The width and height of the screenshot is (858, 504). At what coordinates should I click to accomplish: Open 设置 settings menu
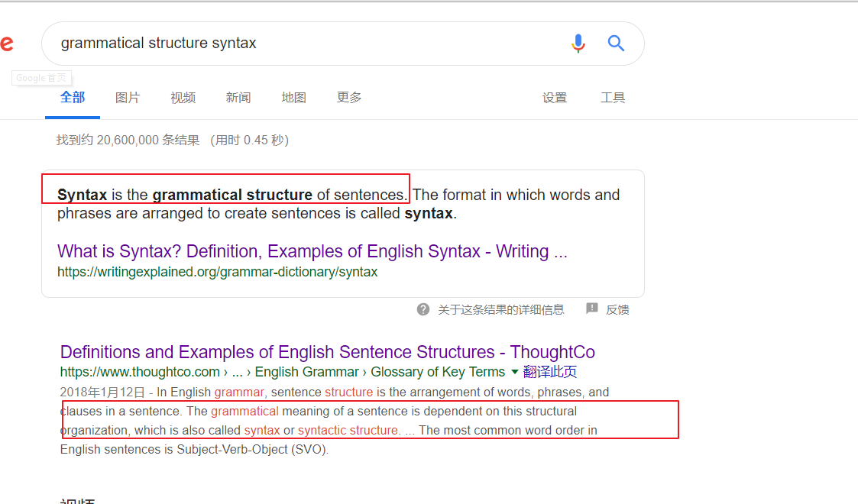(x=555, y=98)
